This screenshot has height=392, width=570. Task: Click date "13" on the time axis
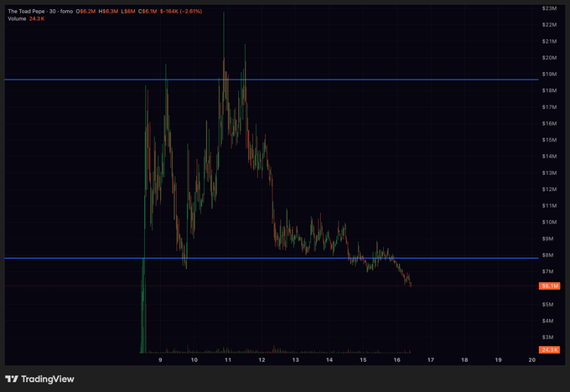296,359
